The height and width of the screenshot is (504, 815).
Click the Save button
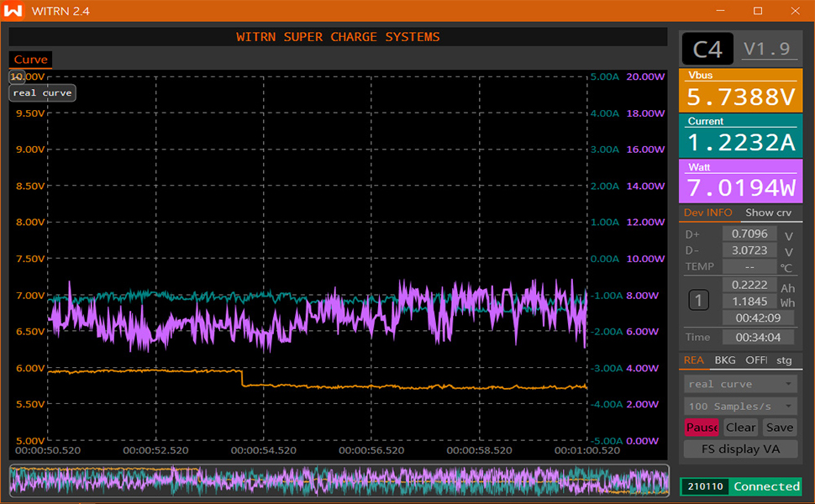779,428
